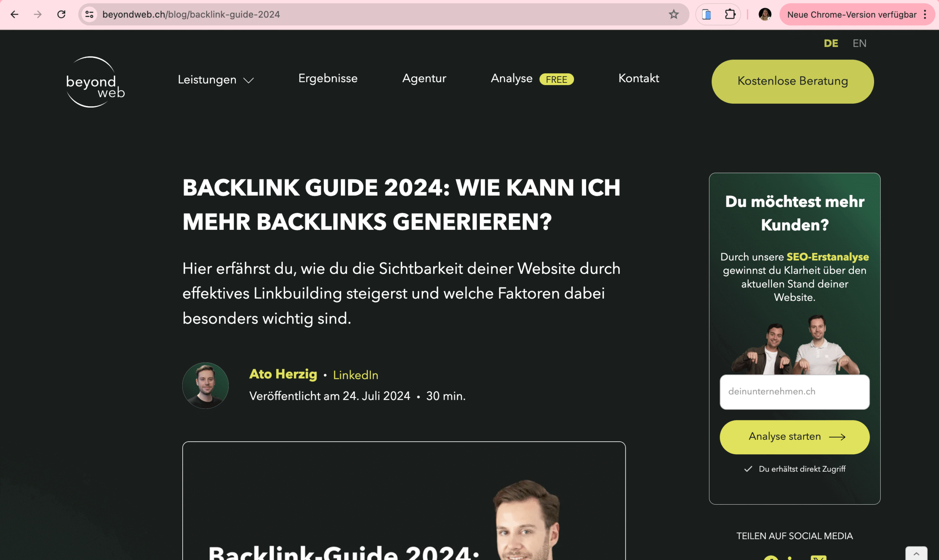Bookmark this page with the star icon

(x=673, y=14)
